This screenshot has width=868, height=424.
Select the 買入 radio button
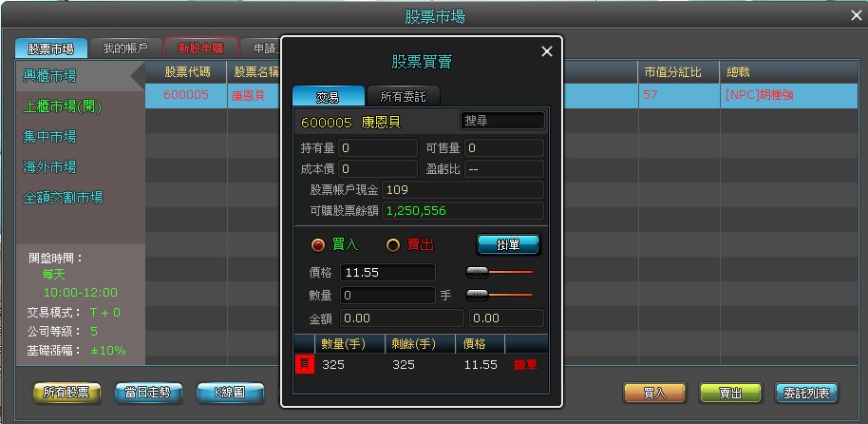click(318, 244)
